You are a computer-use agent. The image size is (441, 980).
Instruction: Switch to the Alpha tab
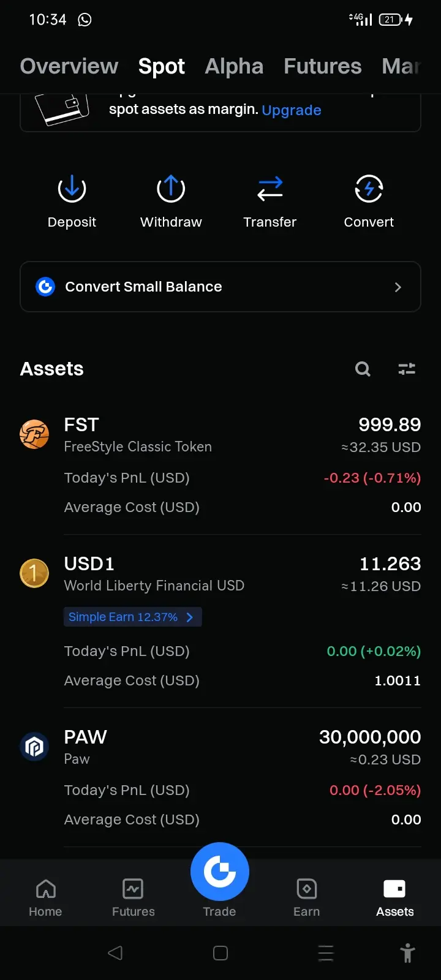(x=234, y=66)
